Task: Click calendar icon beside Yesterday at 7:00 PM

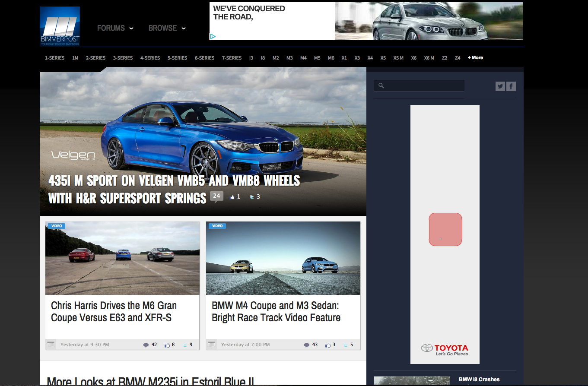Action: 212,345
